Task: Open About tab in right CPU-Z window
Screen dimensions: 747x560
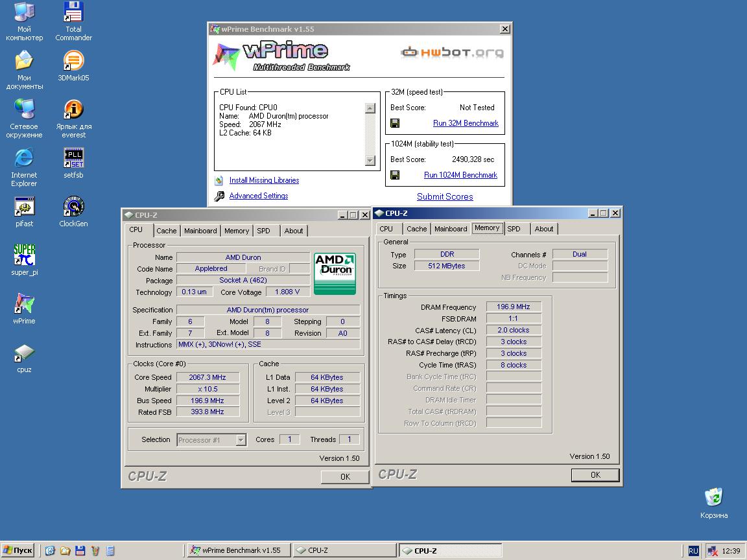Action: [543, 229]
